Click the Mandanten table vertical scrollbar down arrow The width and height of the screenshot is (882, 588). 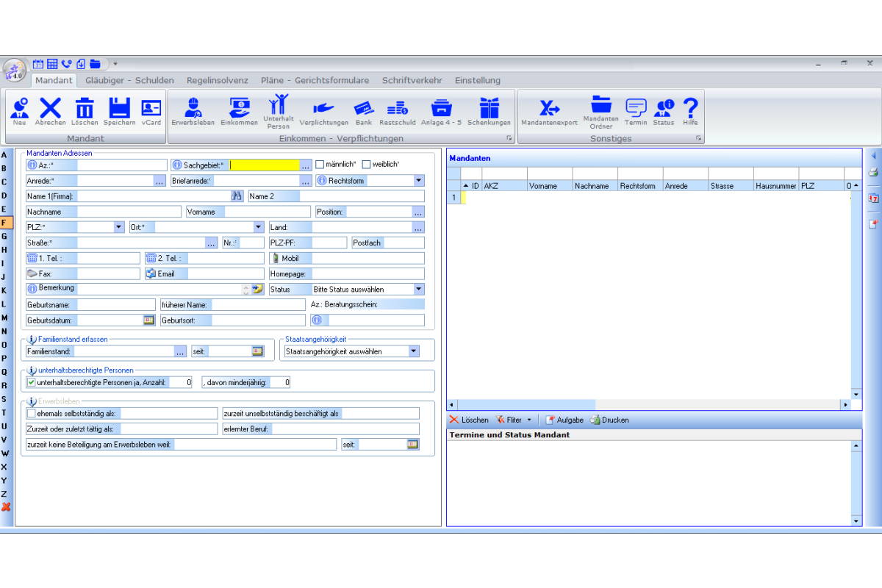pos(856,394)
